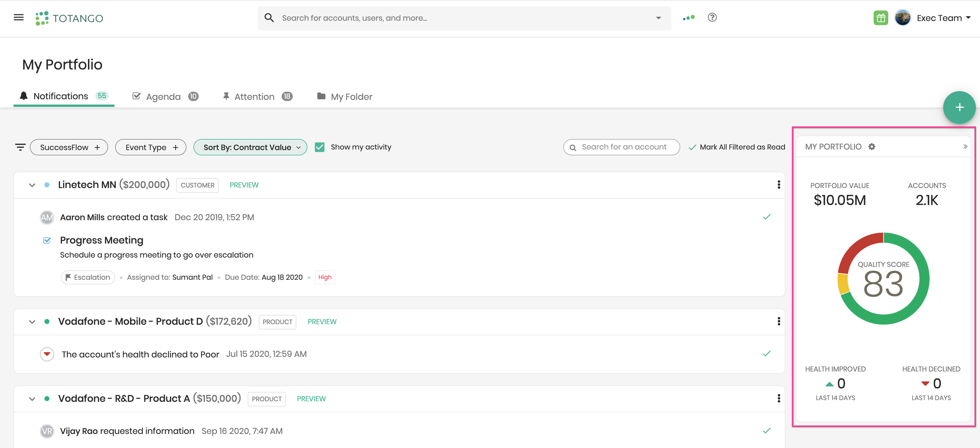980x448 pixels.
Task: Open the Exec Team account dropdown
Action: pyautogui.click(x=944, y=18)
